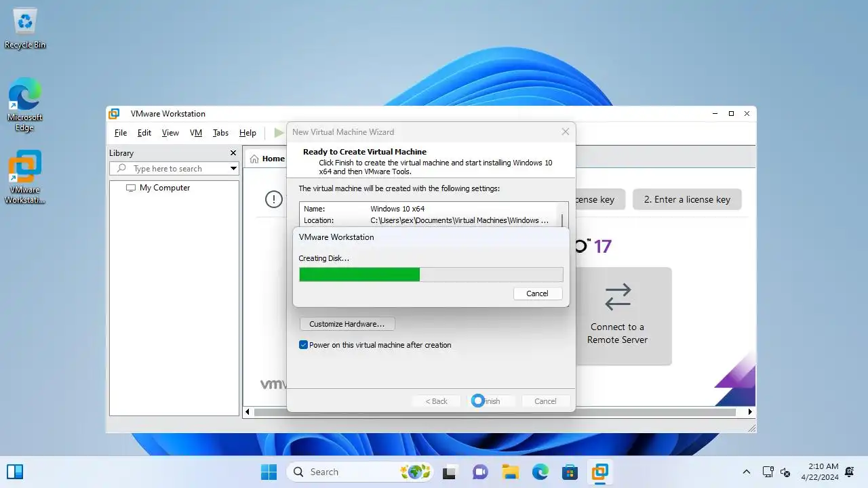The height and width of the screenshot is (488, 868).
Task: Click the Home tab house icon
Action: 254,159
